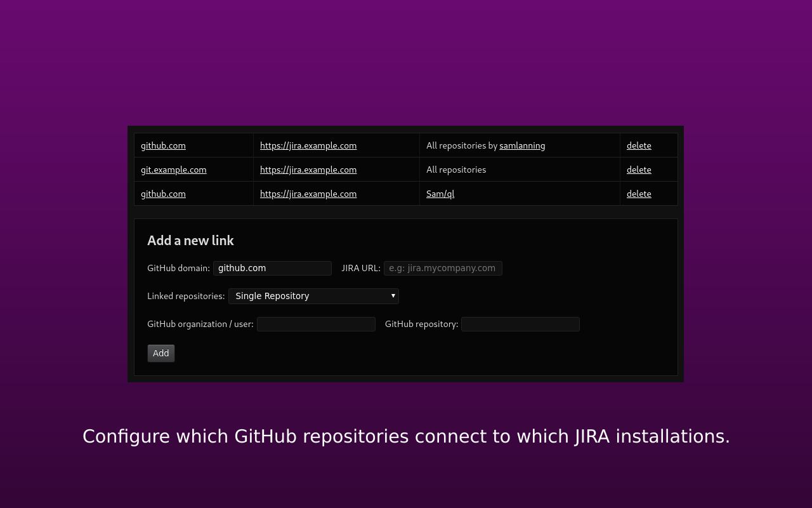812x508 pixels.
Task: Click the 'Linked repositories:' label
Action: click(x=186, y=296)
